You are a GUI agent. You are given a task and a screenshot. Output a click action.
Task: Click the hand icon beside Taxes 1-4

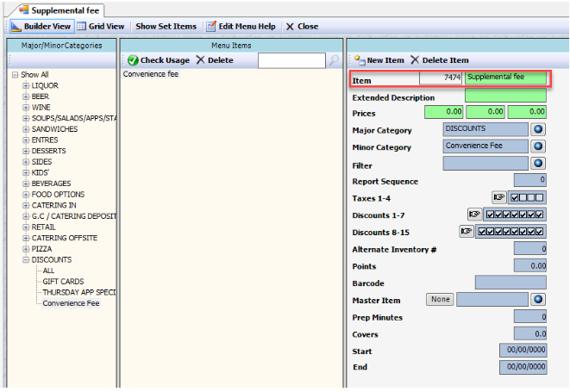click(x=498, y=197)
